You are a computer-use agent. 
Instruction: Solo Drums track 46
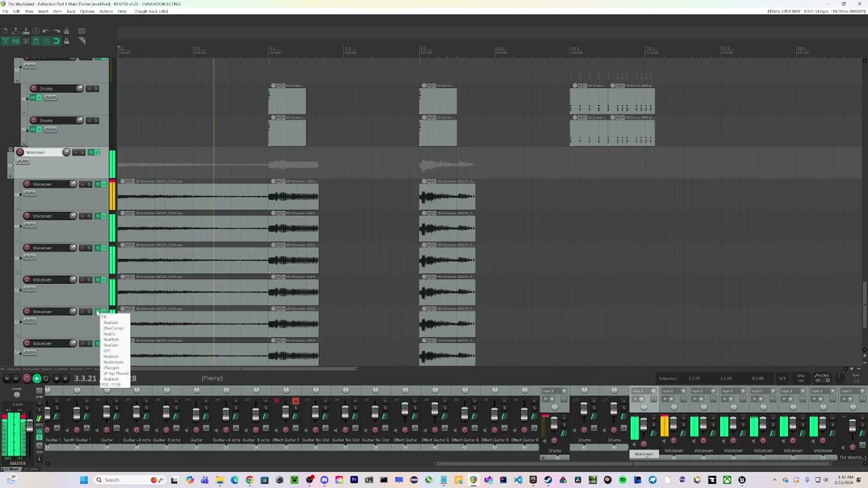coord(96,121)
